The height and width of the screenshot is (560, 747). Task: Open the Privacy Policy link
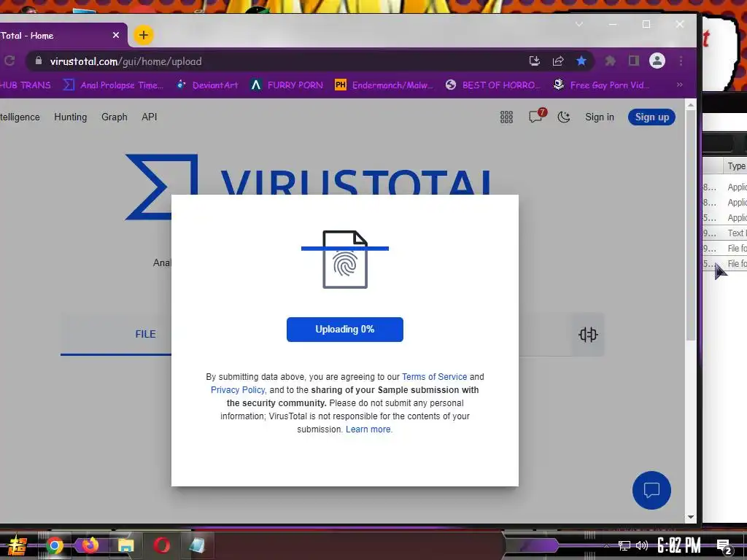click(239, 390)
